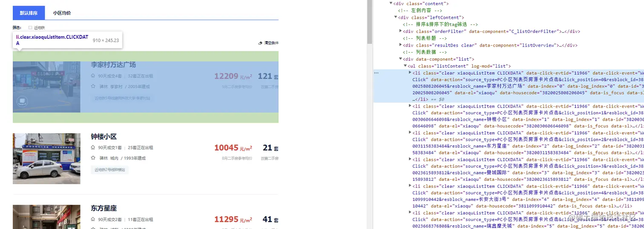Click the house icon in 李家村万达广场 listing
Screen dimensions: 644x229
point(93,76)
